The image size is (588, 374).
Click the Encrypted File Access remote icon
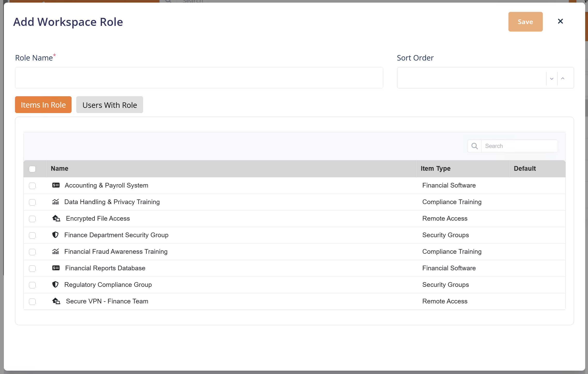point(56,218)
